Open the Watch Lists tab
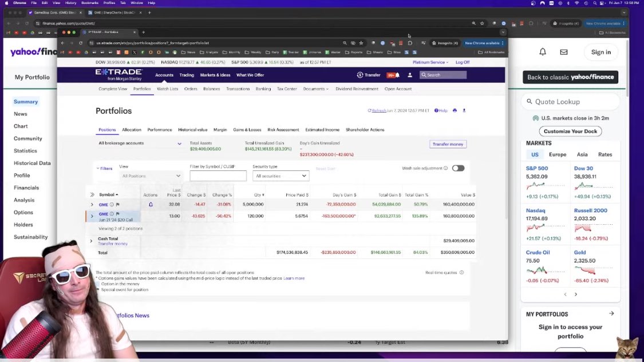This screenshot has width=644, height=362. coord(168,89)
